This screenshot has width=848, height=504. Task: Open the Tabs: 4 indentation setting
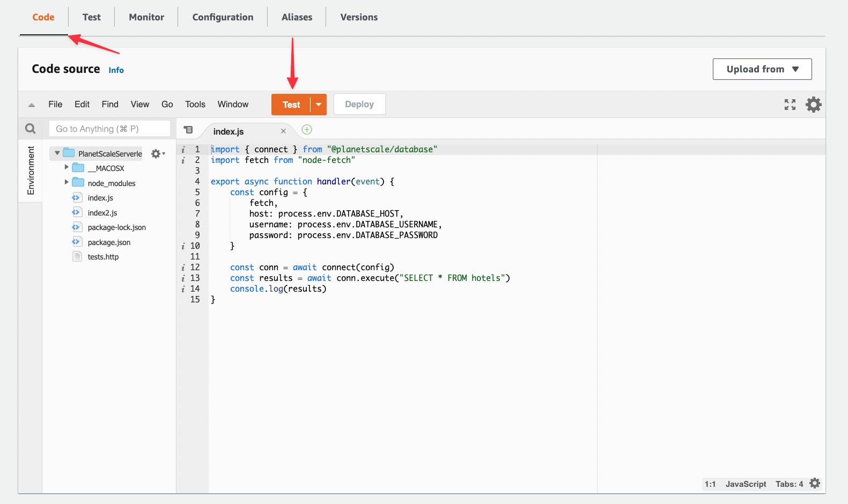pos(789,484)
